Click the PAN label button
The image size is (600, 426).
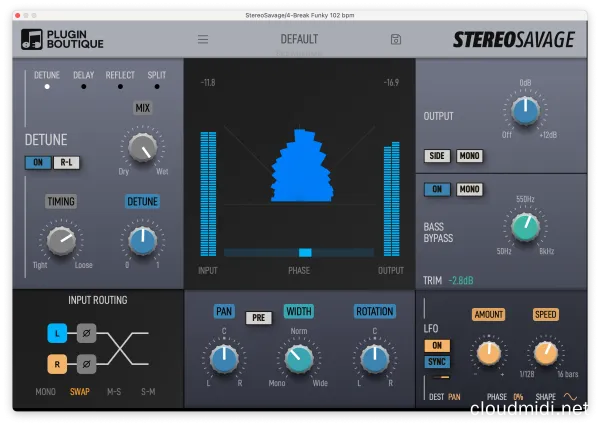(x=224, y=311)
